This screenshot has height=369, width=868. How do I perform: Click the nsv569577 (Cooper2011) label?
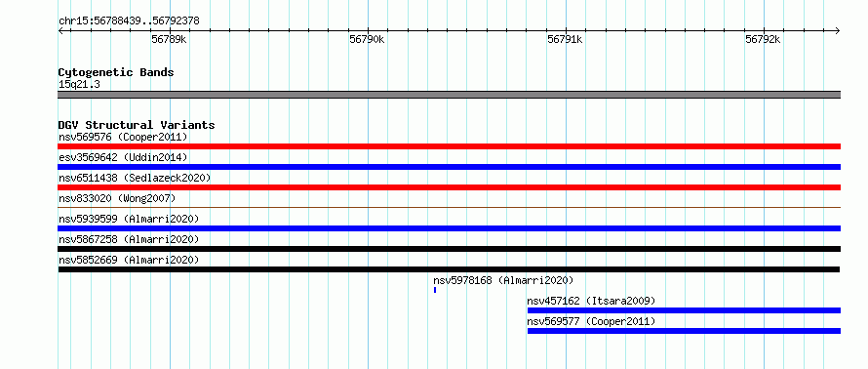pos(591,321)
